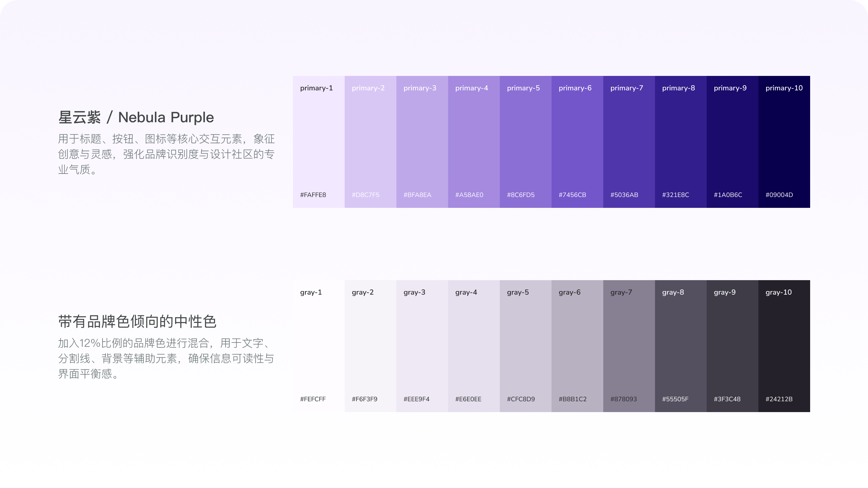868x488 pixels.
Task: Click the primary-9 swatch
Action: (x=733, y=142)
